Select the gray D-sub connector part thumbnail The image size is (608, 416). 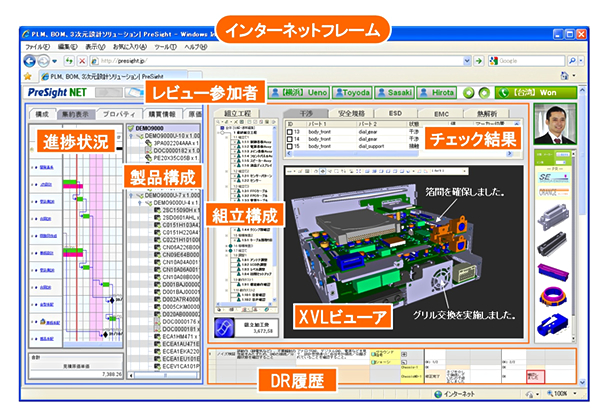point(553,215)
